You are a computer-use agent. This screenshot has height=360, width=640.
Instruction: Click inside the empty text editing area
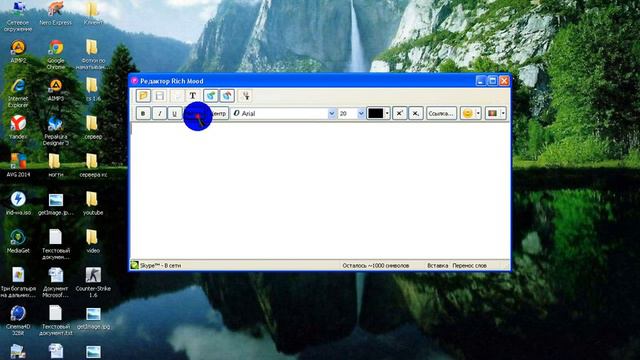(x=320, y=191)
